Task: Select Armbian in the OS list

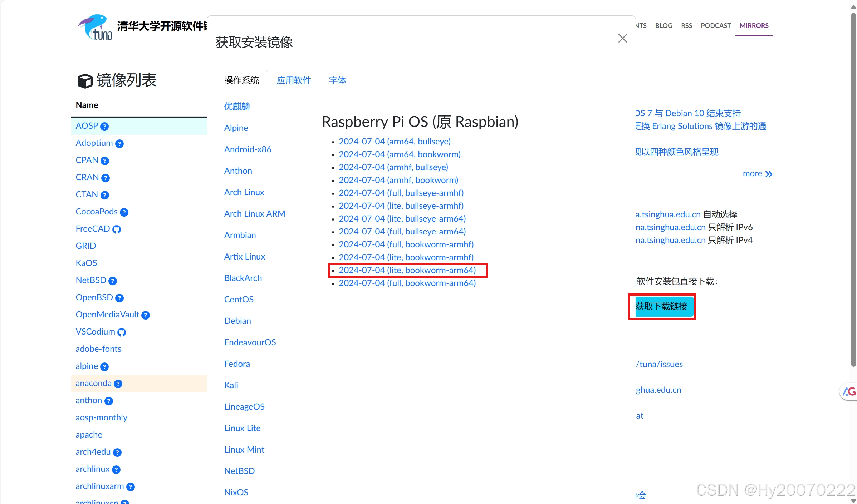Action: pyautogui.click(x=240, y=235)
